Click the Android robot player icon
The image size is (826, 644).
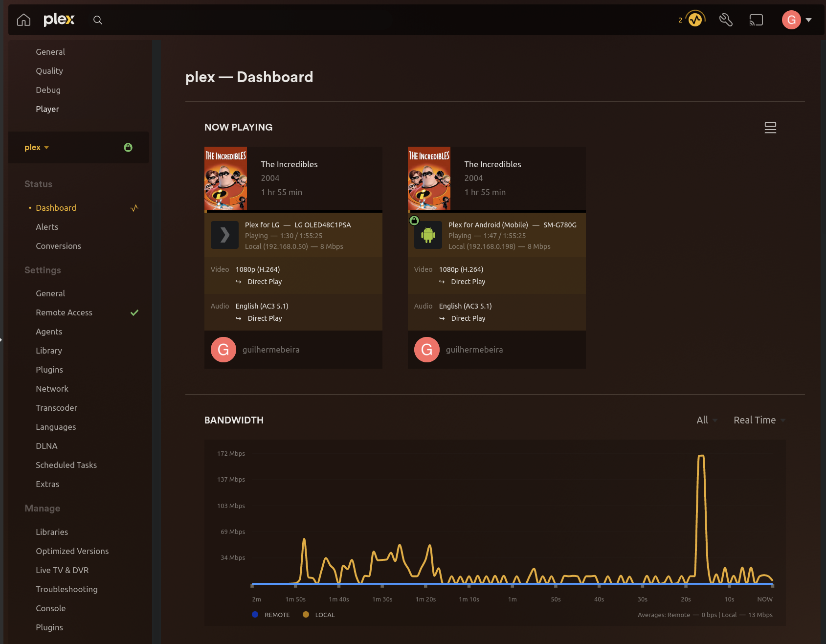428,235
